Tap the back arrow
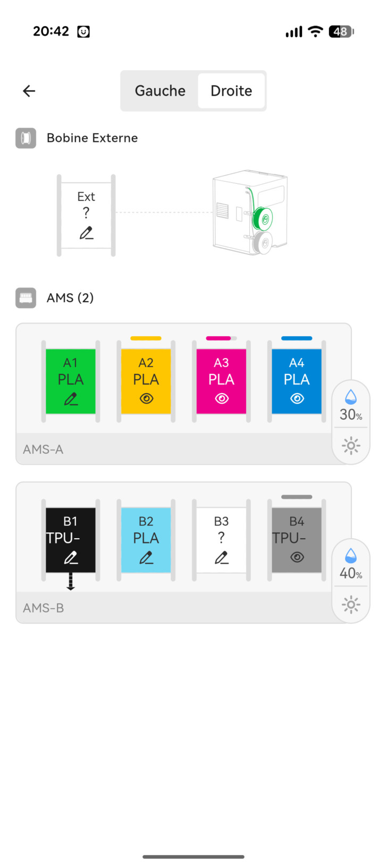The image size is (387, 868). pos(29,91)
